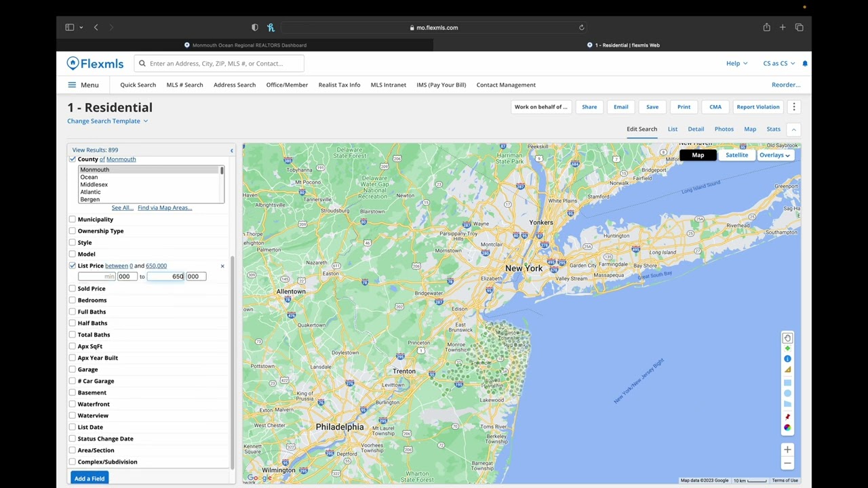Image resolution: width=868 pixels, height=488 pixels.
Task: Choose the circle shape drawing tool
Action: [787, 393]
